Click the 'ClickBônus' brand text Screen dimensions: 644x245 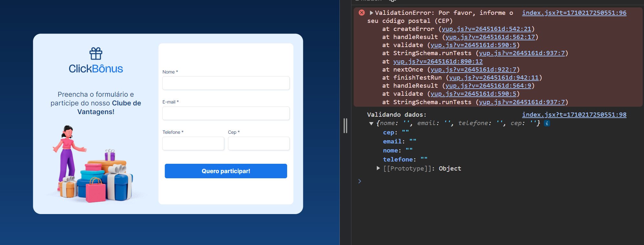pyautogui.click(x=96, y=69)
